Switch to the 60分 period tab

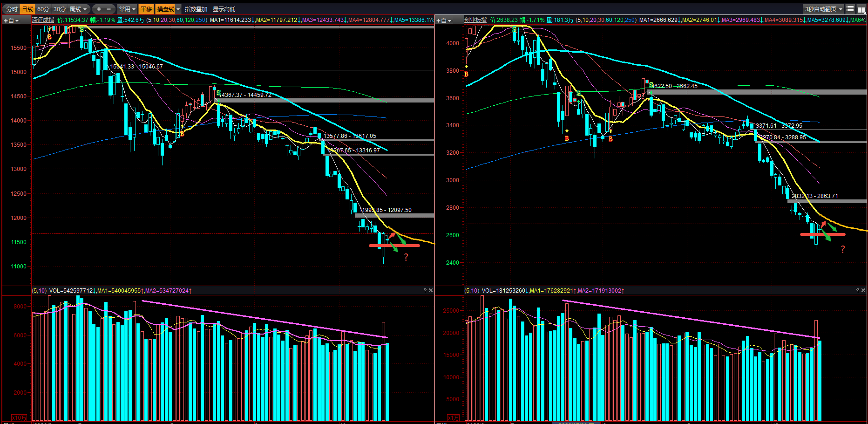click(x=43, y=9)
